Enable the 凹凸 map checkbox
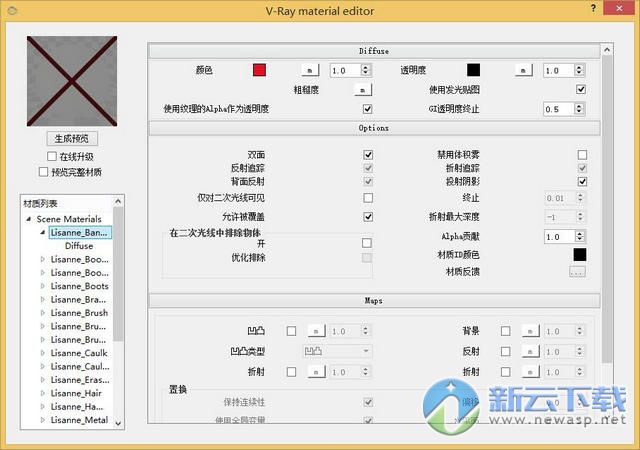The width and height of the screenshot is (640, 450). (291, 331)
